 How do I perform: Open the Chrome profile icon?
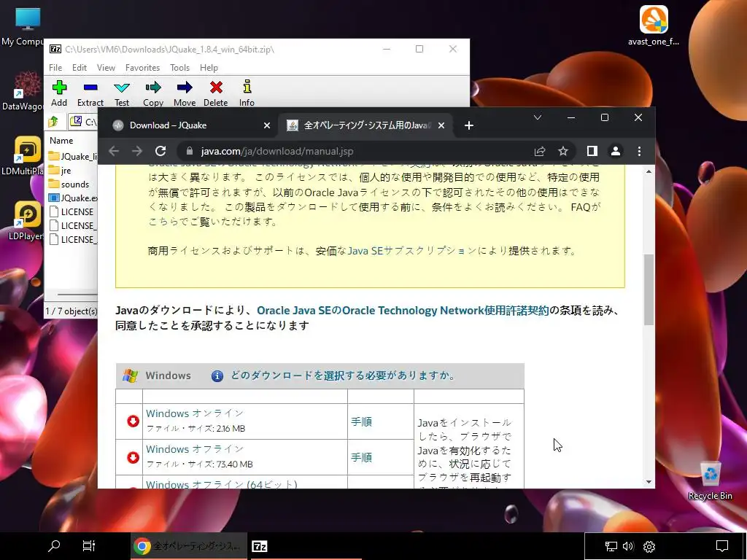pos(616,151)
